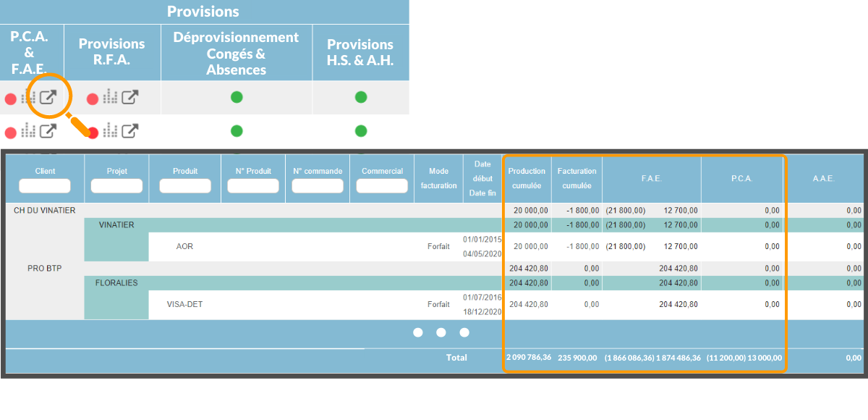Select the VINATIER project row
Viewport: 868px width, 420px height.
(116, 225)
